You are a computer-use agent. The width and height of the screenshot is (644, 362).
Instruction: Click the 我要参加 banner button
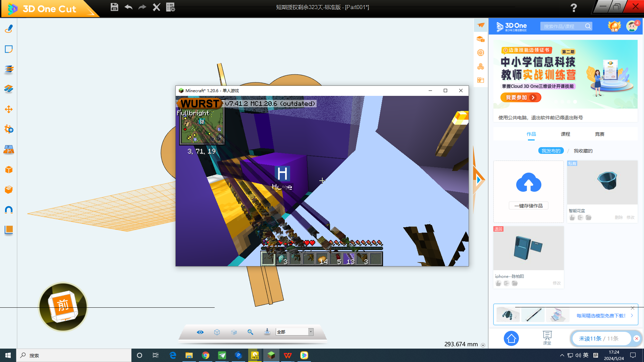[x=521, y=98]
